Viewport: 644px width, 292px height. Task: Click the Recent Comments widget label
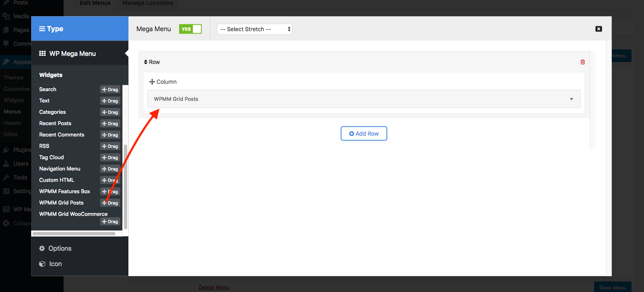62,134
